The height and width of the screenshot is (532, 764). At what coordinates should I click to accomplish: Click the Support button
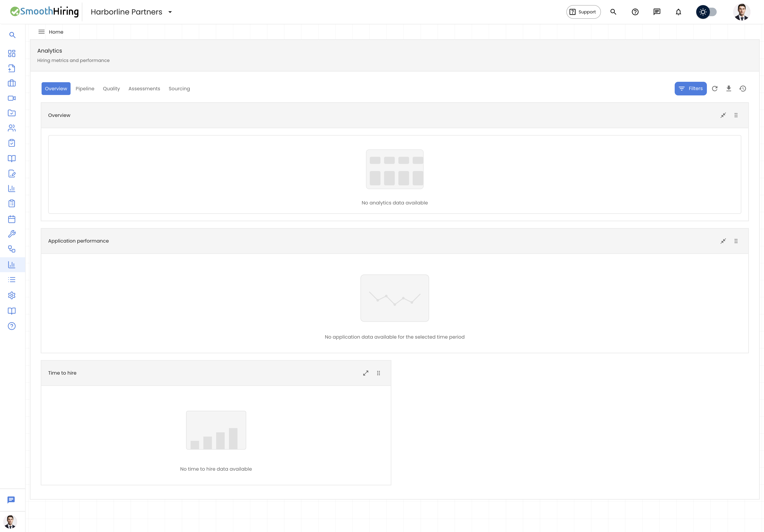point(583,12)
